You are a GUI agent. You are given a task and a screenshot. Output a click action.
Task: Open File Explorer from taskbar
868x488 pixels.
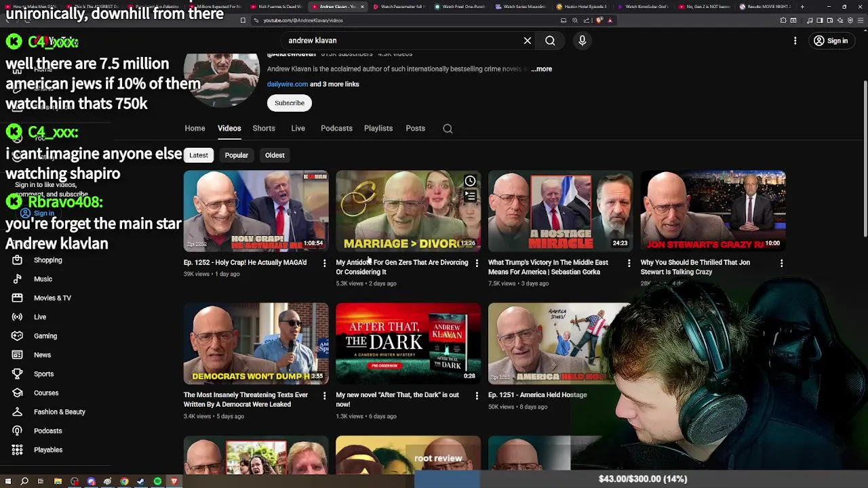pos(58,481)
